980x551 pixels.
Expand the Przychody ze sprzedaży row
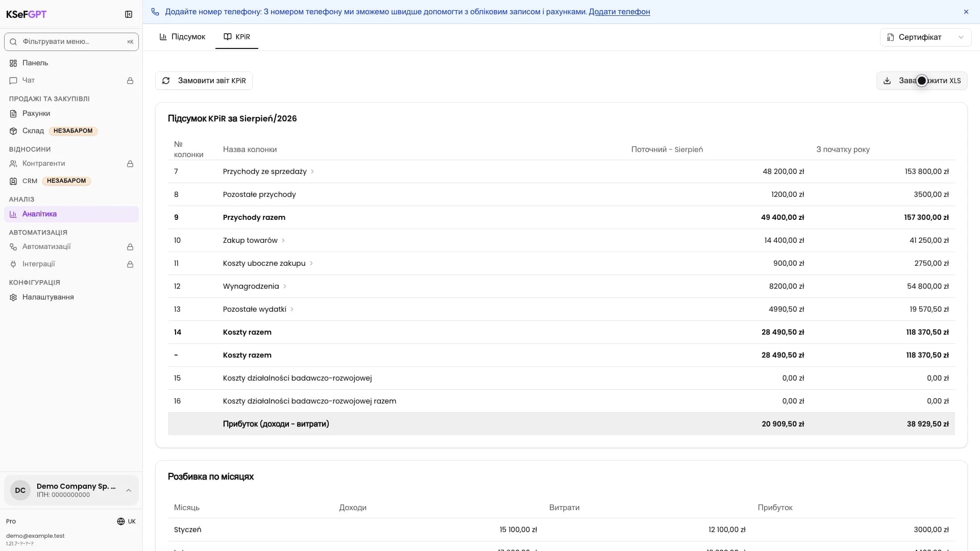click(312, 171)
